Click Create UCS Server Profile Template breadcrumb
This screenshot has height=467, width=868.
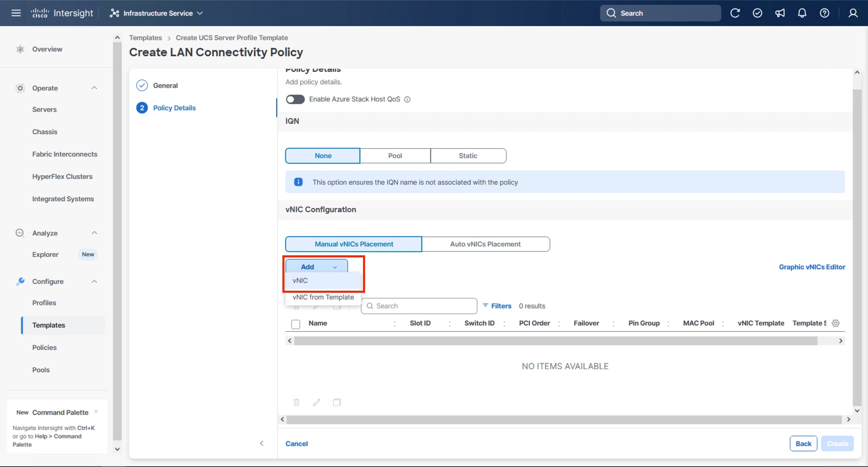(x=232, y=38)
